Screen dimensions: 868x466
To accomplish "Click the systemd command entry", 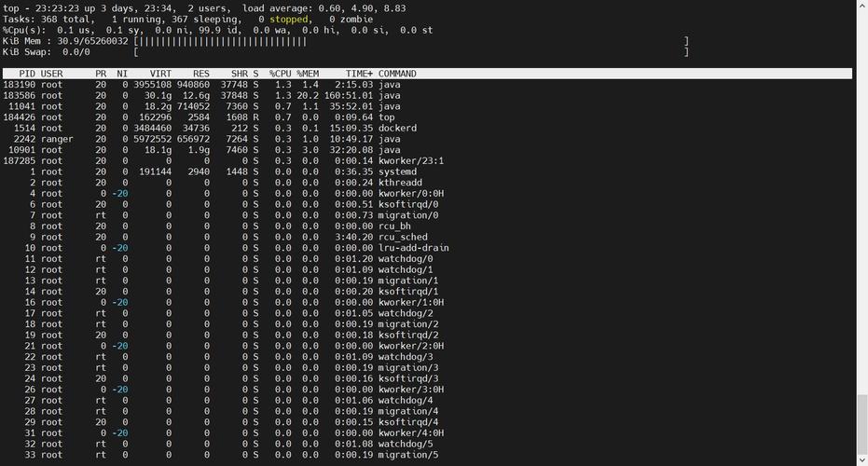I will pos(397,171).
